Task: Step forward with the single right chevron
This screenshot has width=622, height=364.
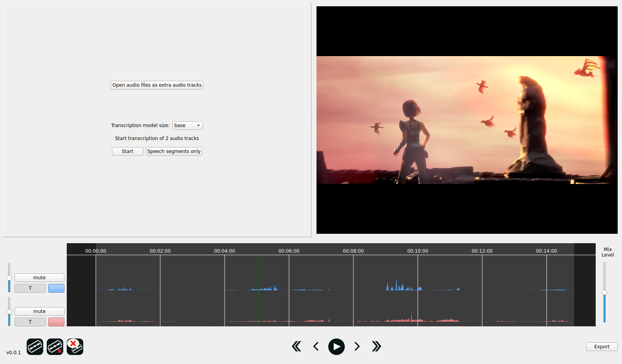Action: coord(357,346)
